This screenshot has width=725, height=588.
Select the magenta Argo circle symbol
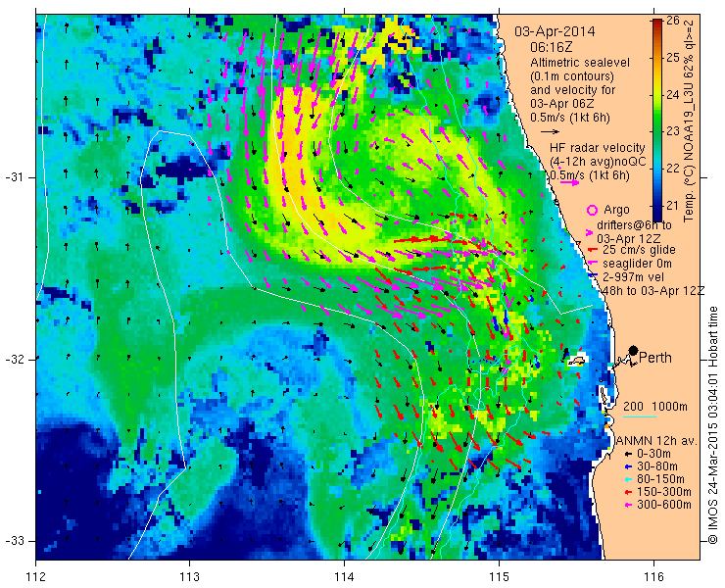coord(592,210)
